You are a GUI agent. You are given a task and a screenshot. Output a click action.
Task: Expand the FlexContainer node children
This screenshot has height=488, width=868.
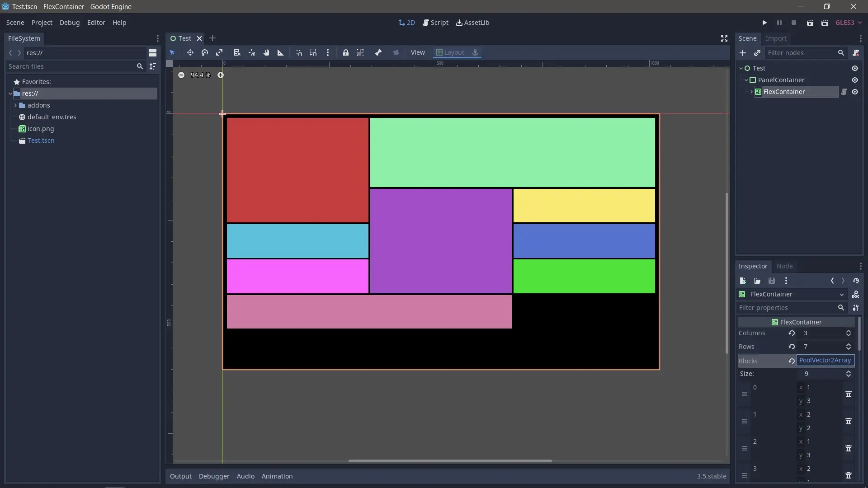tap(751, 92)
